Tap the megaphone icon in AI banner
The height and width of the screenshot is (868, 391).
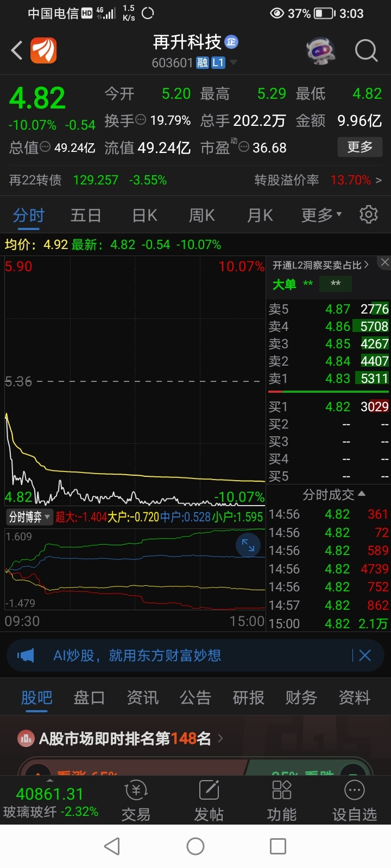pyautogui.click(x=26, y=655)
